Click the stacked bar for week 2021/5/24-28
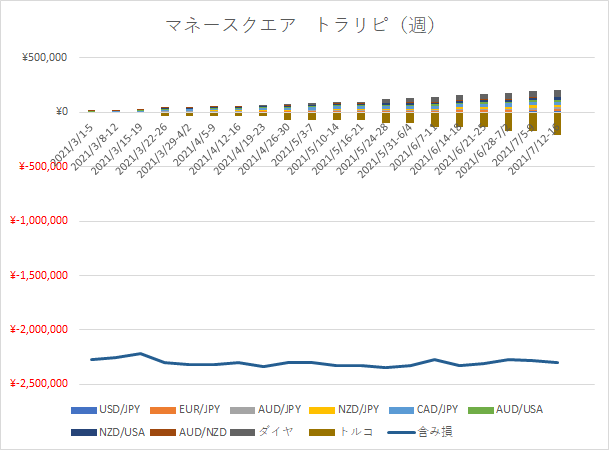 point(386,111)
